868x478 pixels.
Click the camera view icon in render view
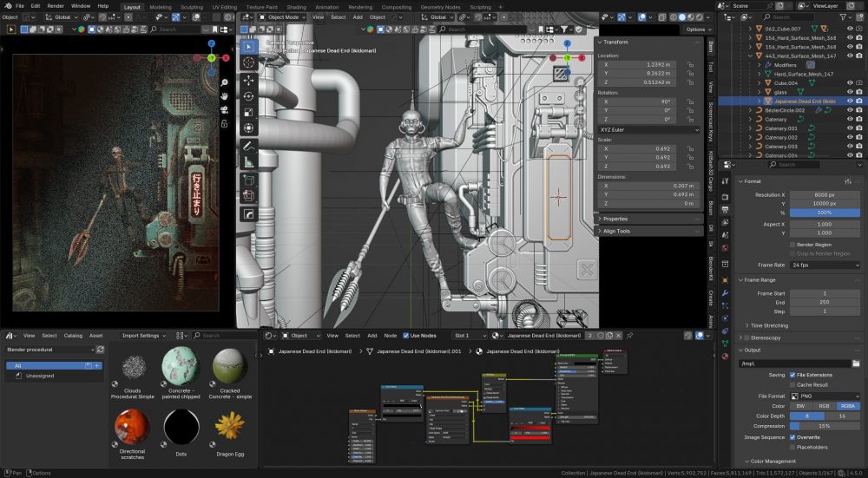pyautogui.click(x=225, y=109)
